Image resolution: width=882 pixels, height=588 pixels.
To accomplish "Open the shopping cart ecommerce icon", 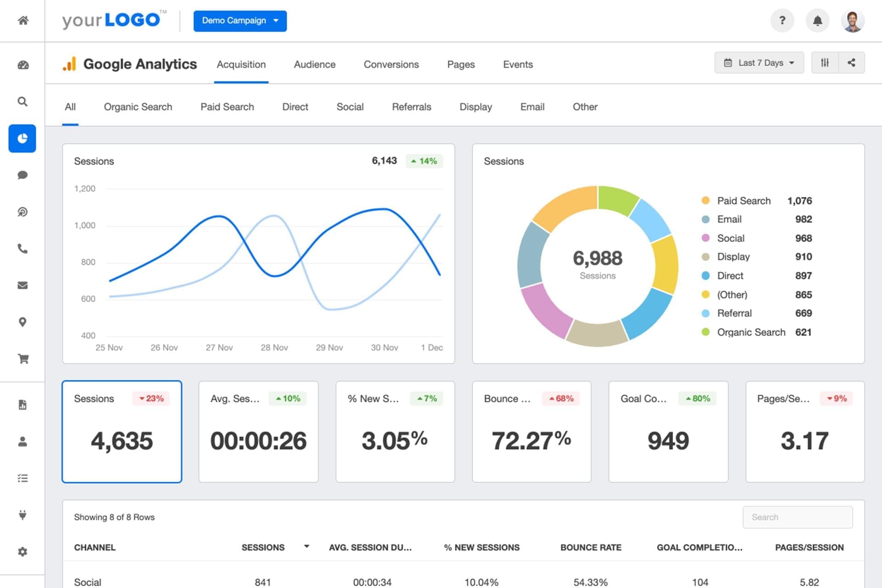I will [x=23, y=359].
